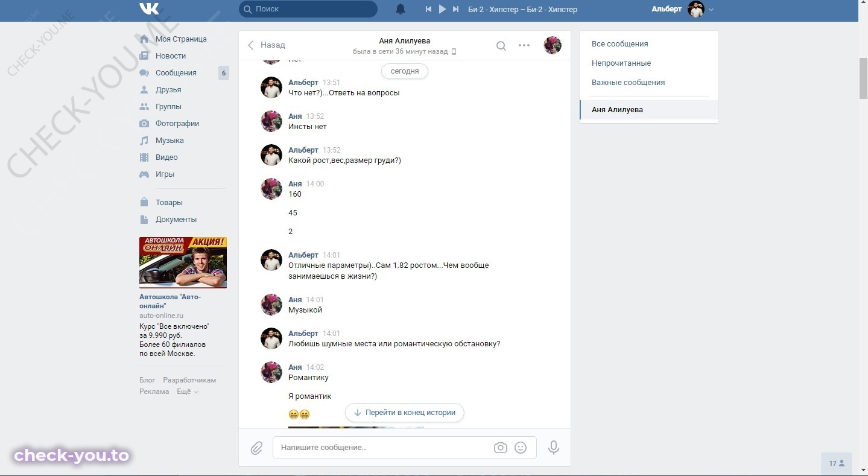Click the Товары bag icon
This screenshot has width=868, height=476.
(144, 202)
